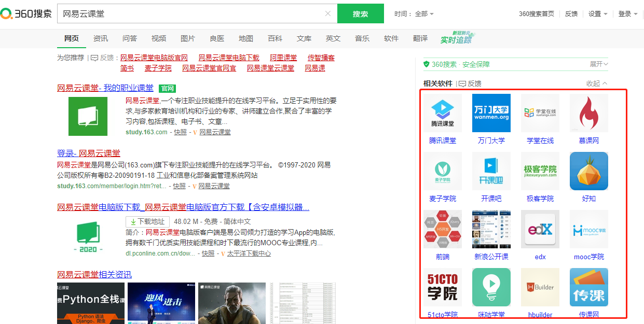This screenshot has width=644, height=324.
Task: Click the 学堂在线 app icon
Action: pyautogui.click(x=540, y=113)
